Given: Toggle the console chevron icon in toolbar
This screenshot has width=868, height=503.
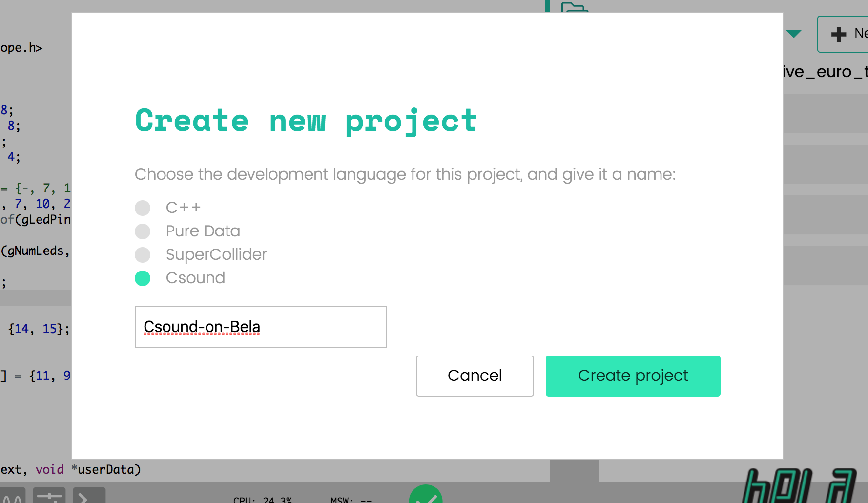Looking at the screenshot, I should pos(89,496).
